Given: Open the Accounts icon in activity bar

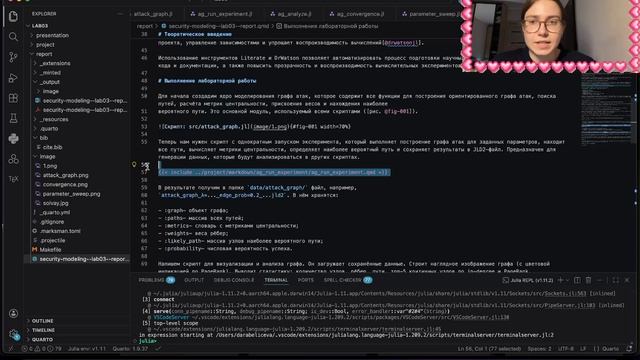Looking at the screenshot, I should point(13,313).
